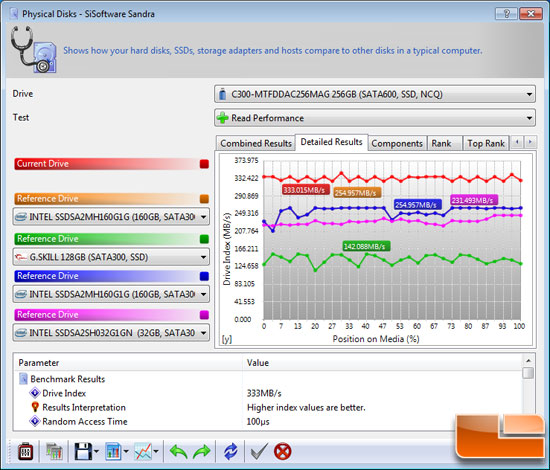Open the line graph icon's dropdown arrow

tap(156, 452)
